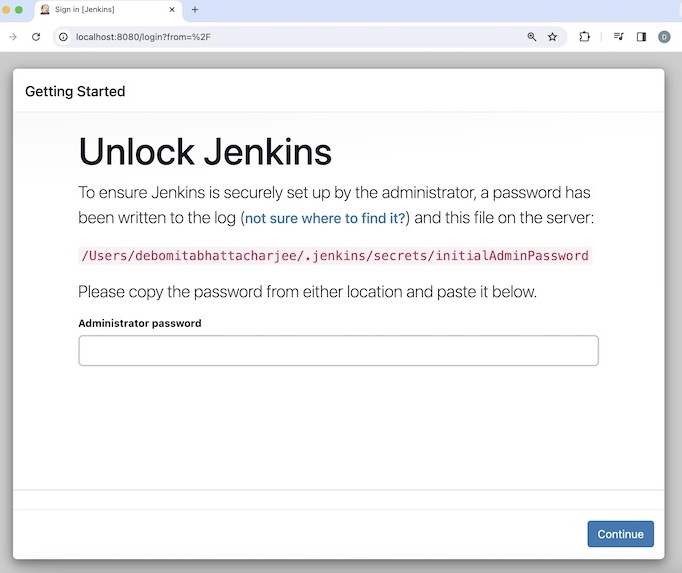View site information for localhost
This screenshot has height=573, width=682.
[63, 37]
